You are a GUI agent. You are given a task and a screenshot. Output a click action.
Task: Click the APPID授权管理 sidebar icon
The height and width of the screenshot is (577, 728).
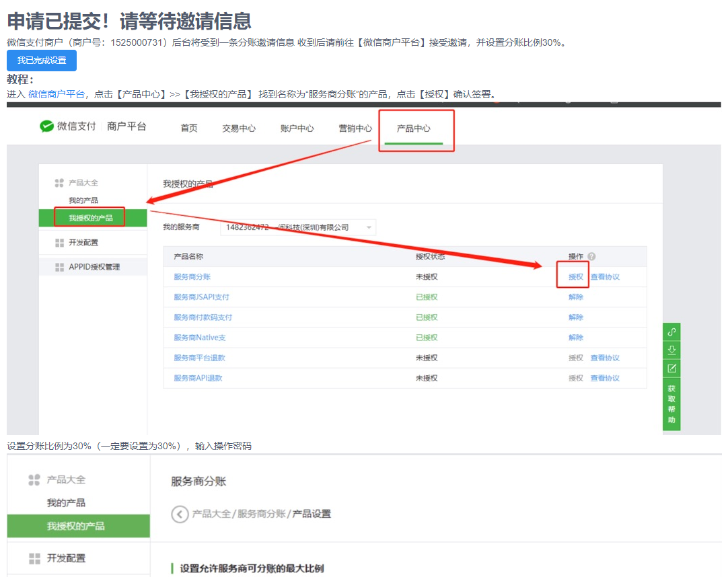[59, 267]
